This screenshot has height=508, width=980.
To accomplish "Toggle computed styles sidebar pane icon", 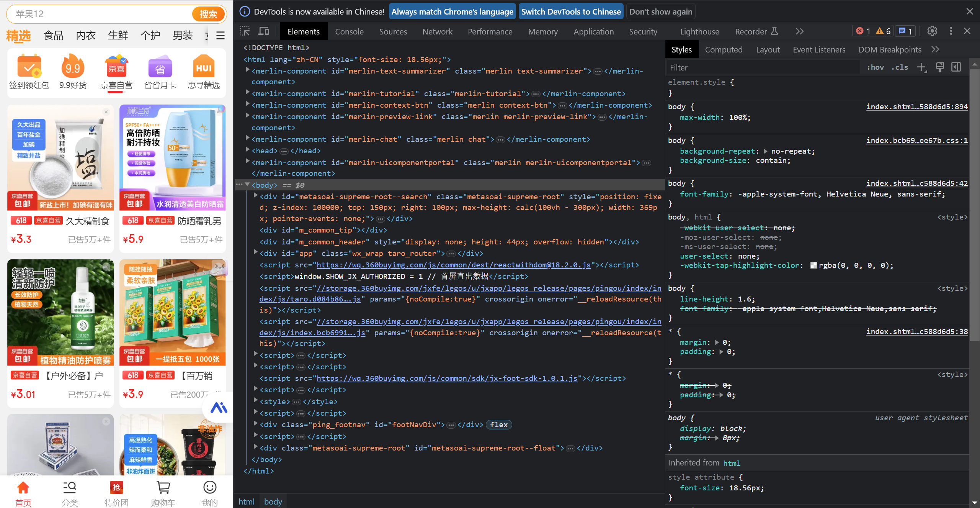I will 956,67.
